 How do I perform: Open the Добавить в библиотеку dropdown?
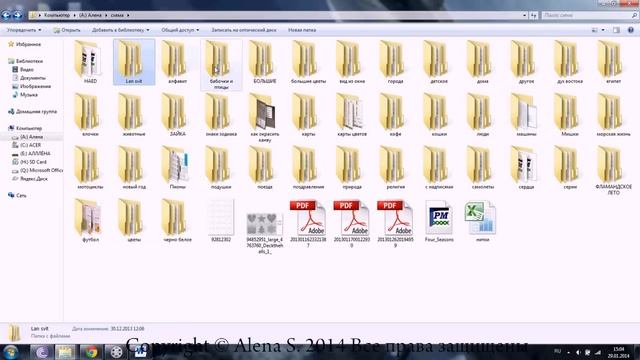pos(120,30)
